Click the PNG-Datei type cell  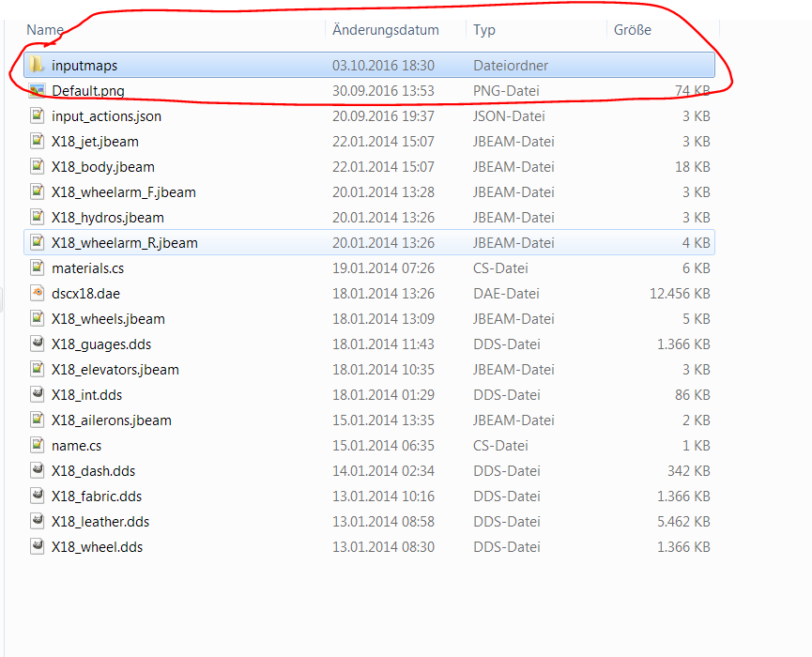tap(506, 91)
